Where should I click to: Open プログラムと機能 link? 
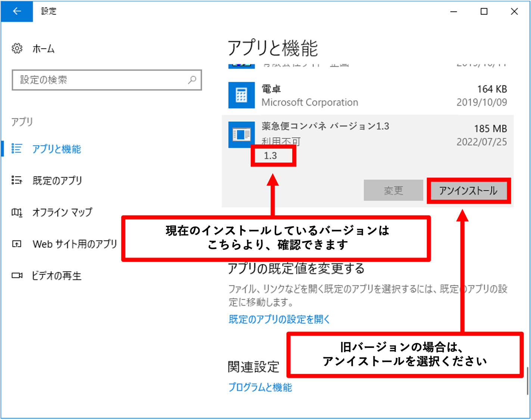(260, 387)
